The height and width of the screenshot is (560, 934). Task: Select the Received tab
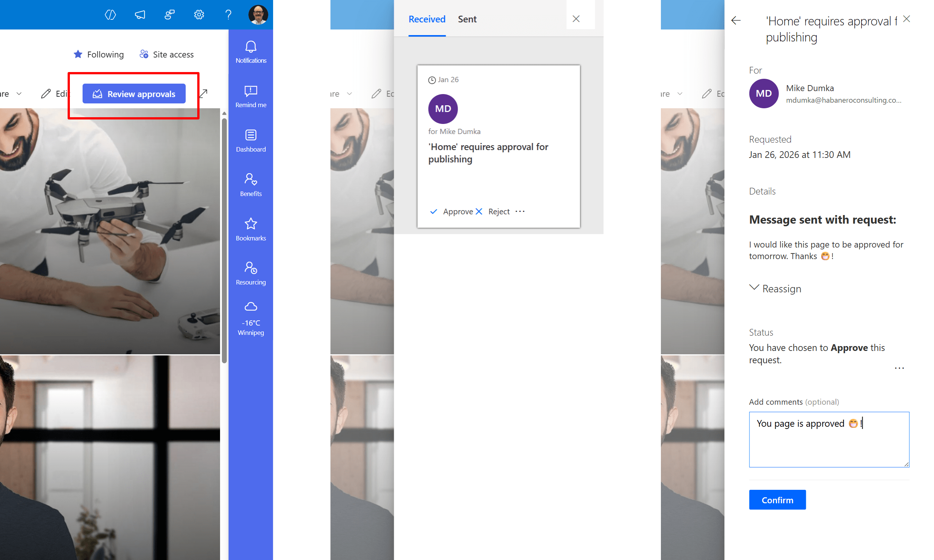427,19
